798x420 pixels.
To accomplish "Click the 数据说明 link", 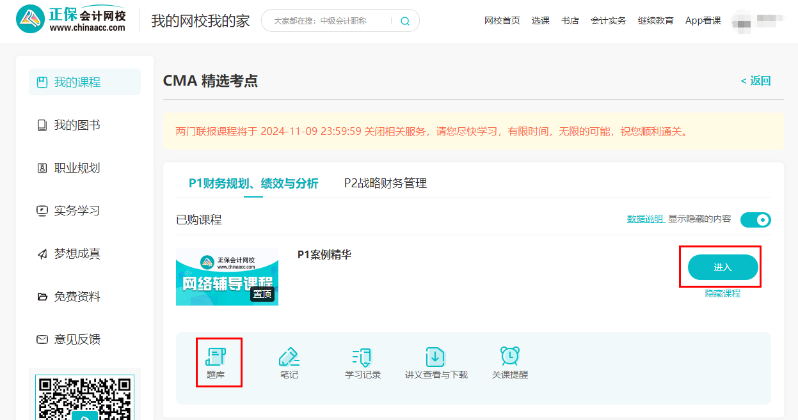I will 646,219.
